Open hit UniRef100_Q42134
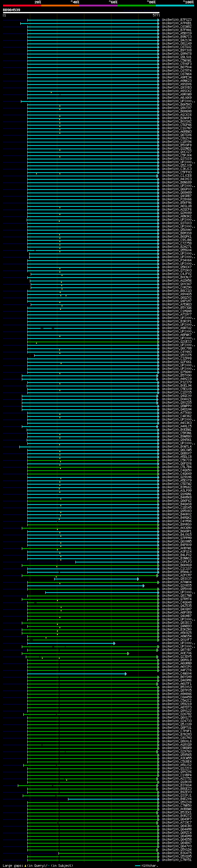Viewport: 197px width, 868px height. [177, 40]
